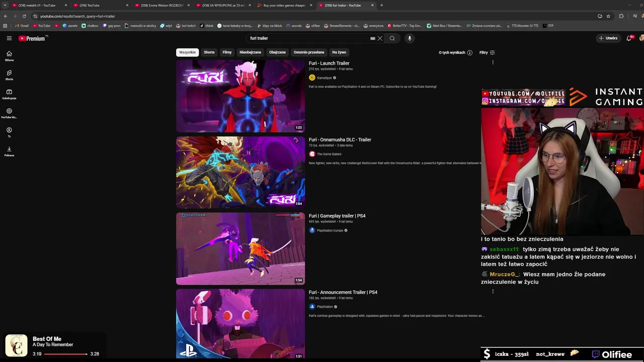Screen dimensions: 644x362
Task: Open the Filtry filters panel
Action: (x=487, y=52)
